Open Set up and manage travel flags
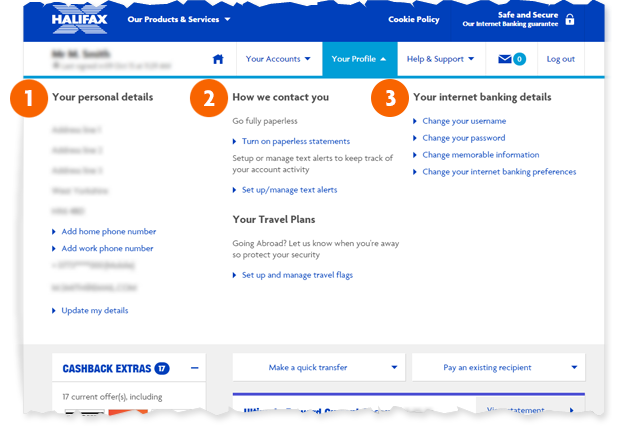Image resolution: width=622 pixels, height=426 pixels. [297, 275]
